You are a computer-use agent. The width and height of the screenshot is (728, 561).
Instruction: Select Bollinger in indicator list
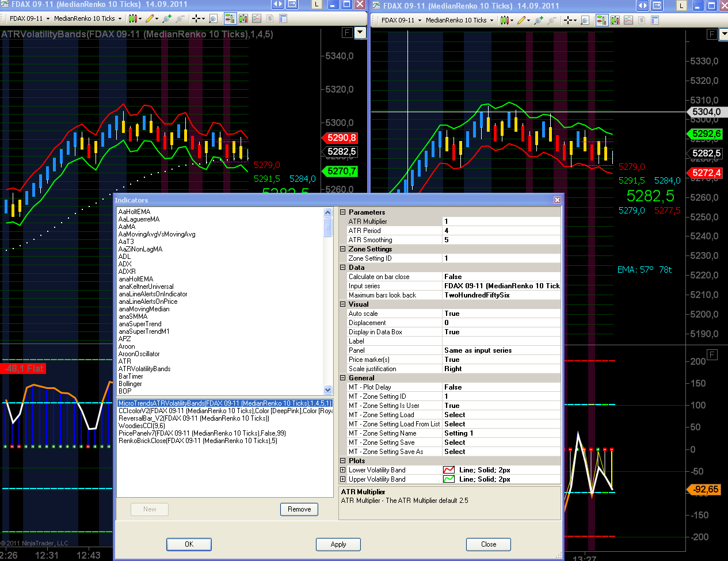point(130,384)
